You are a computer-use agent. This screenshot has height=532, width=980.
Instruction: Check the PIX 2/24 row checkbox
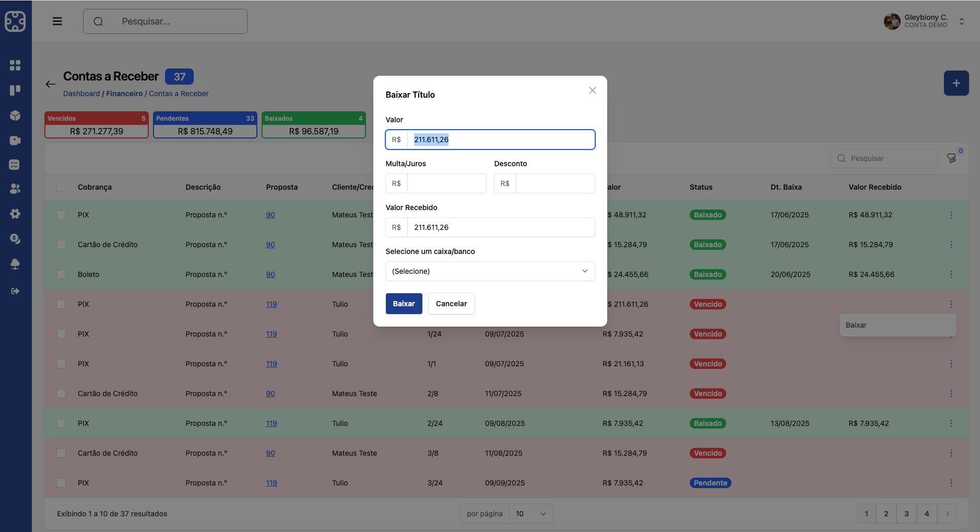click(61, 423)
